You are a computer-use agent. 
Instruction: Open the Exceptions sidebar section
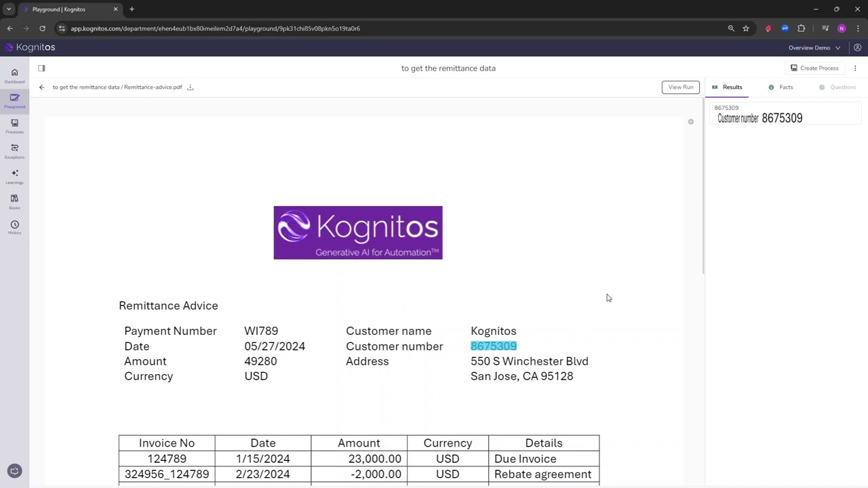pos(14,151)
